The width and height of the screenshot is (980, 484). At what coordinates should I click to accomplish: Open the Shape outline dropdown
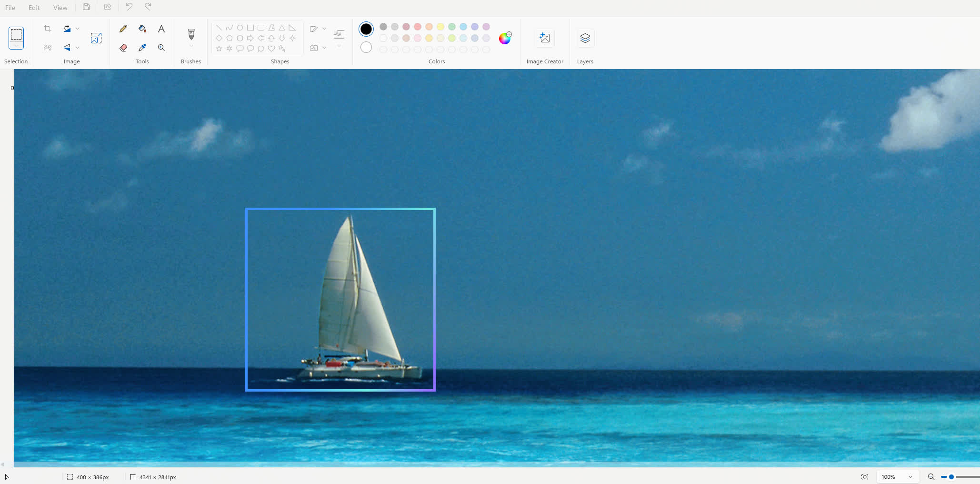click(x=318, y=29)
